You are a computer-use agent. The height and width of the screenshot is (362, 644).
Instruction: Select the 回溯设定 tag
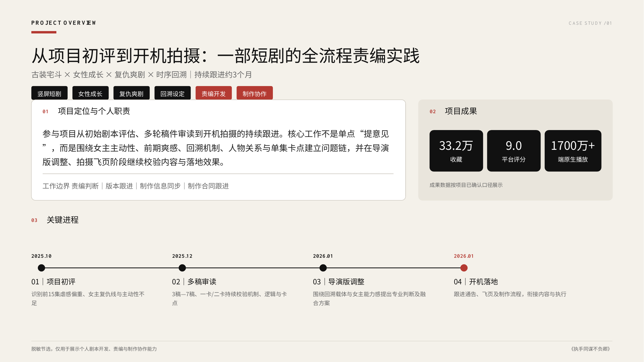(x=173, y=93)
